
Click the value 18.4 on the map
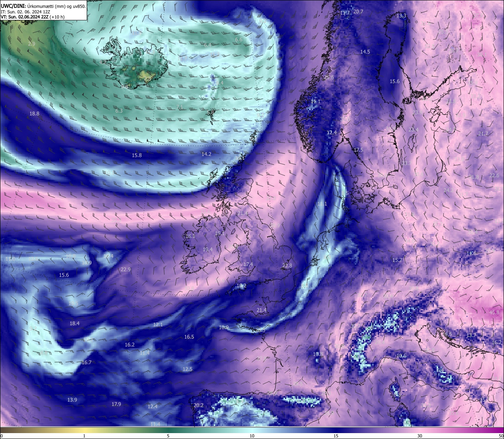coord(74,324)
